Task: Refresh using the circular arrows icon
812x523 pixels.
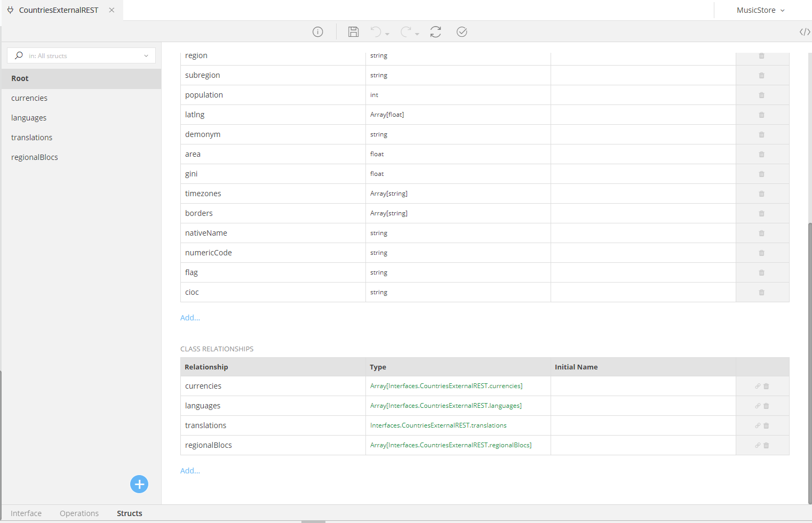Action: pyautogui.click(x=435, y=32)
